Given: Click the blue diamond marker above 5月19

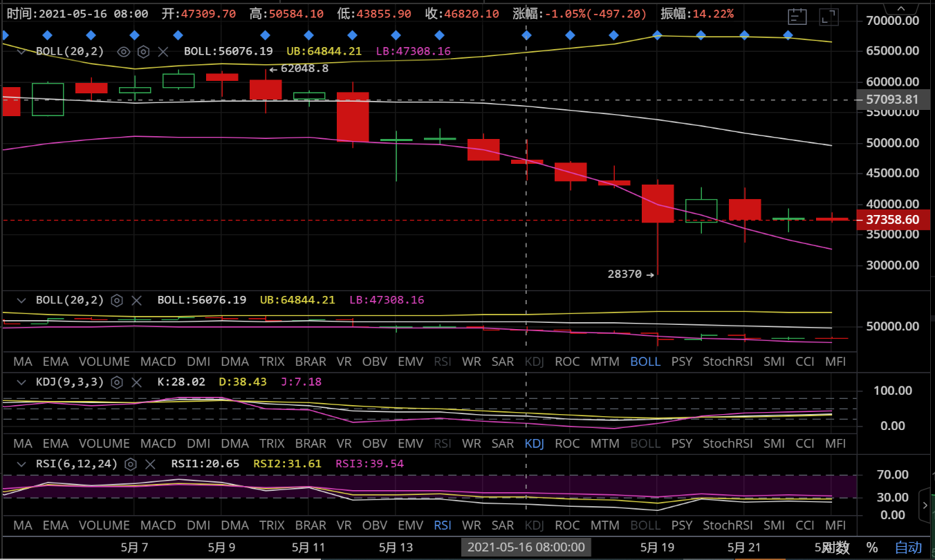Looking at the screenshot, I should [657, 35].
